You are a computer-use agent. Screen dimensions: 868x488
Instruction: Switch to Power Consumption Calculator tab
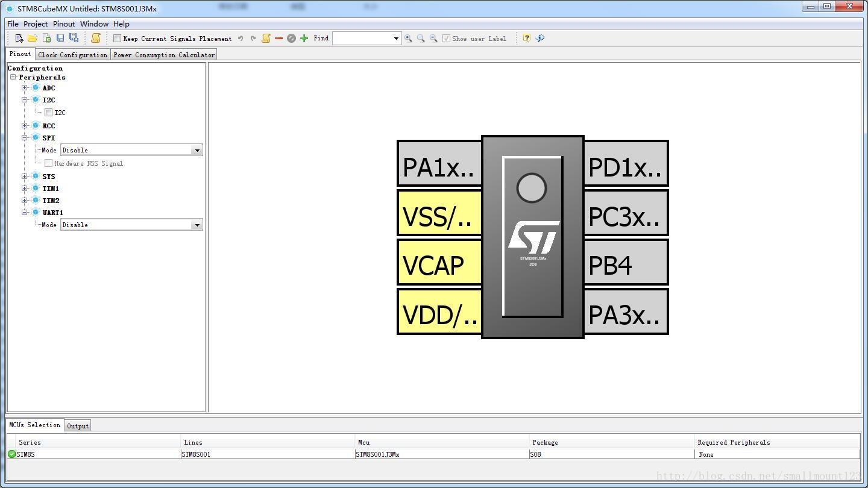(x=164, y=55)
